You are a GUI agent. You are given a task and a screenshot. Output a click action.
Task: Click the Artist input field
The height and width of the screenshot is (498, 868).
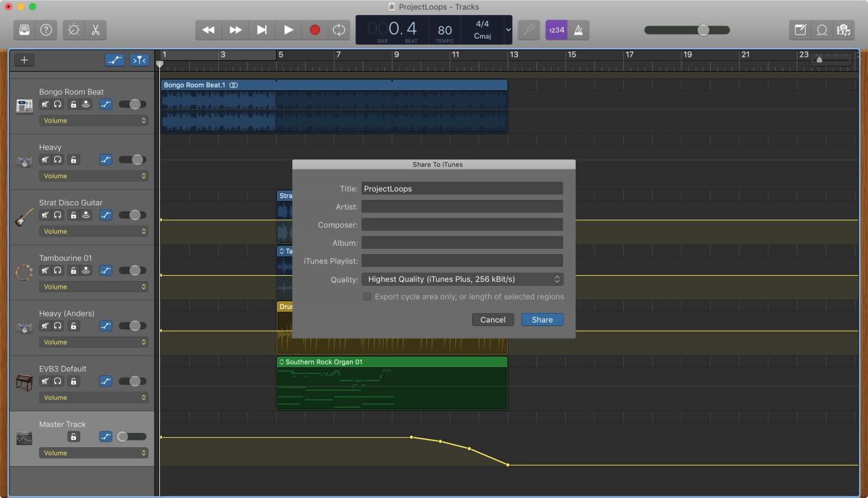click(x=462, y=207)
